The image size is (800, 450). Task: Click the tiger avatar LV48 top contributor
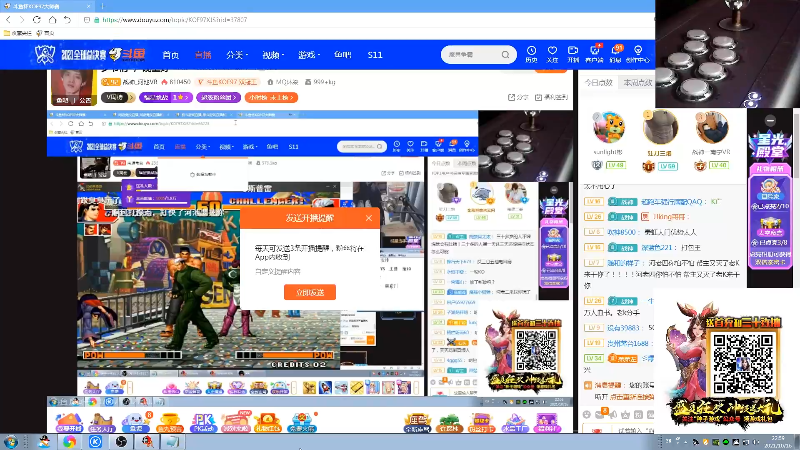pyautogui.click(x=609, y=127)
